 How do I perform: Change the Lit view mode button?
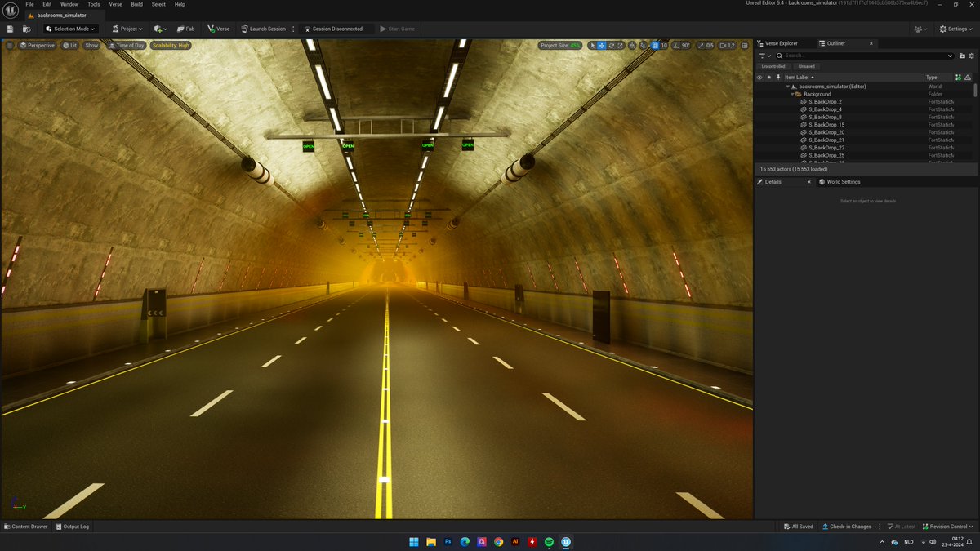point(70,45)
